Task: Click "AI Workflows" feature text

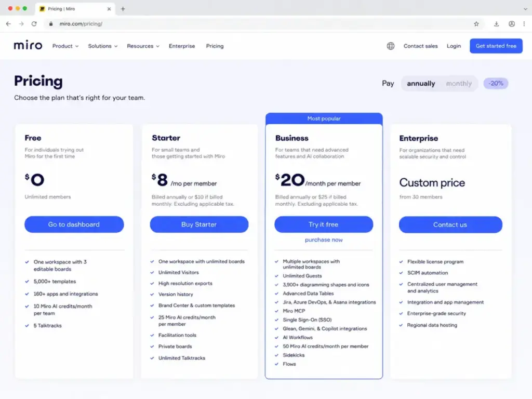Action: [298, 337]
